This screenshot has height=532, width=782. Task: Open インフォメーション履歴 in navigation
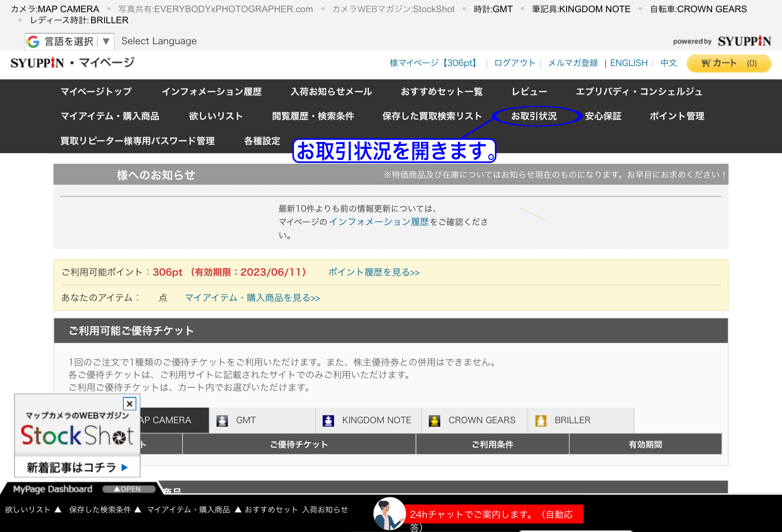click(x=212, y=92)
